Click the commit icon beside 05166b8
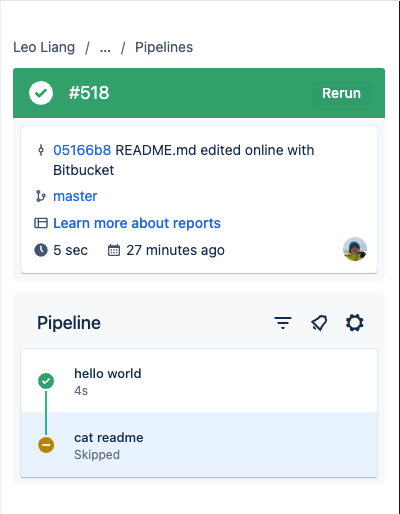The width and height of the screenshot is (400, 514). point(41,150)
